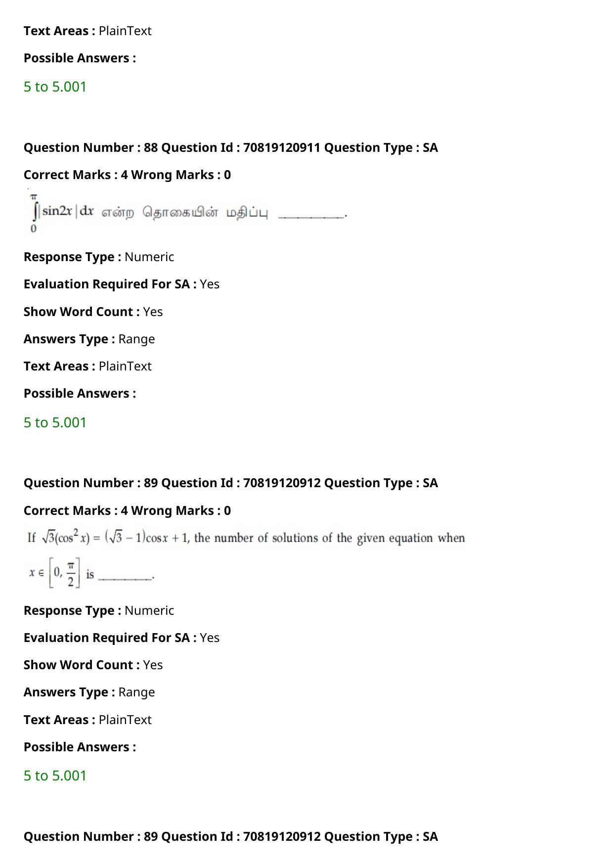Click 'Possible Answers :' label under question 88
Image resolution: width=613 pixels, height=868 pixels.
pyautogui.click(x=80, y=393)
